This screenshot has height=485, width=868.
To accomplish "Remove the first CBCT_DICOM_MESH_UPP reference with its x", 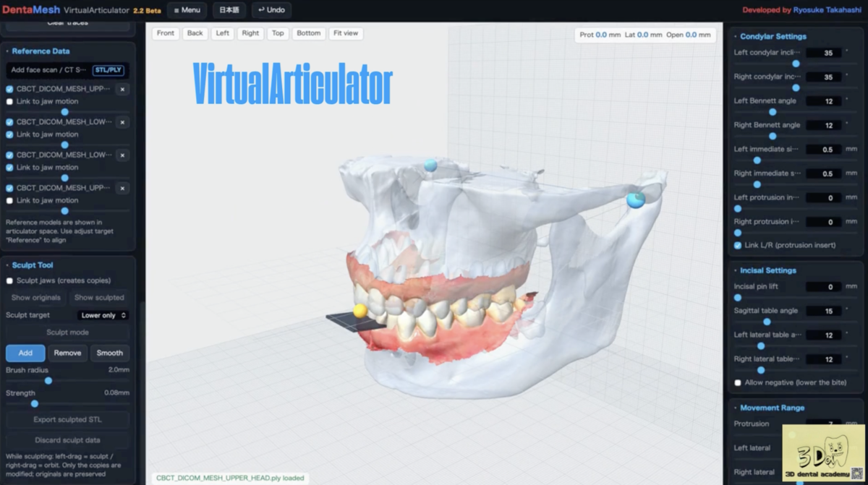I will 122,90.
